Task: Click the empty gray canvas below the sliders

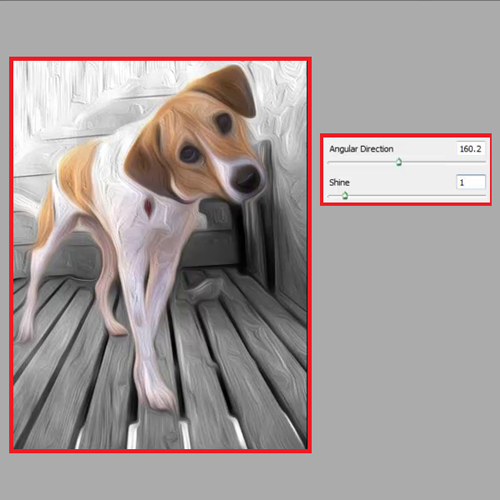Action: pyautogui.click(x=405, y=333)
